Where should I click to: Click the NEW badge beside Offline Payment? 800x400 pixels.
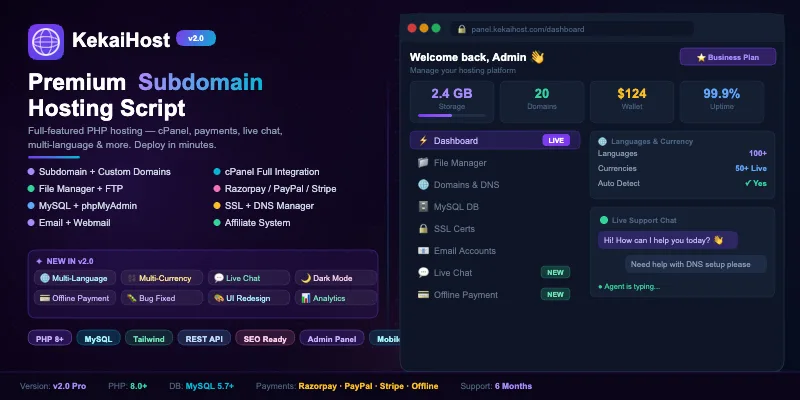click(x=555, y=294)
